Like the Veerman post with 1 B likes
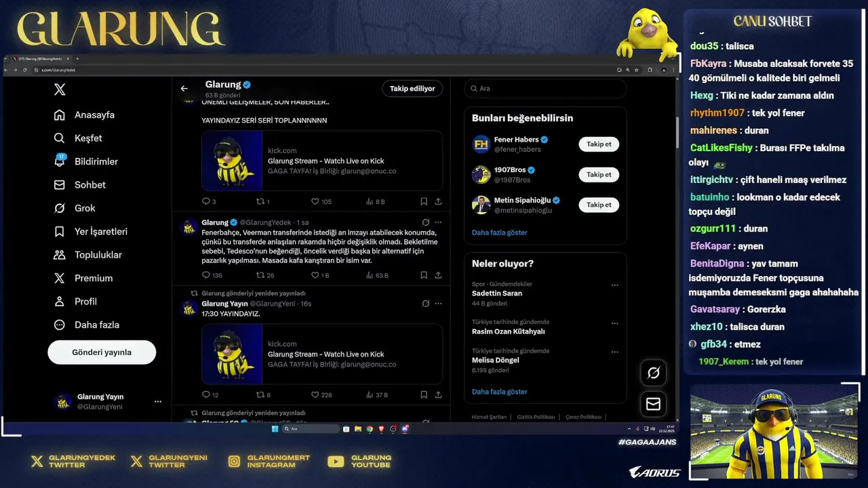 coord(319,275)
